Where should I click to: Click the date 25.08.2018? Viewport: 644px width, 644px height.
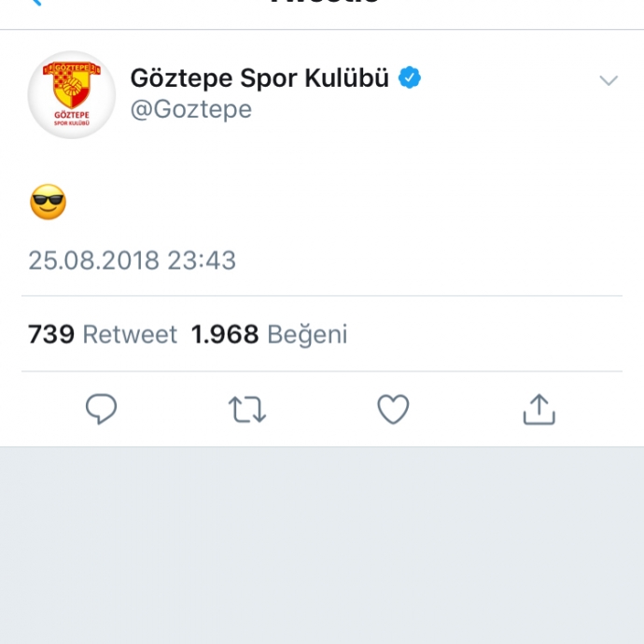(93, 260)
